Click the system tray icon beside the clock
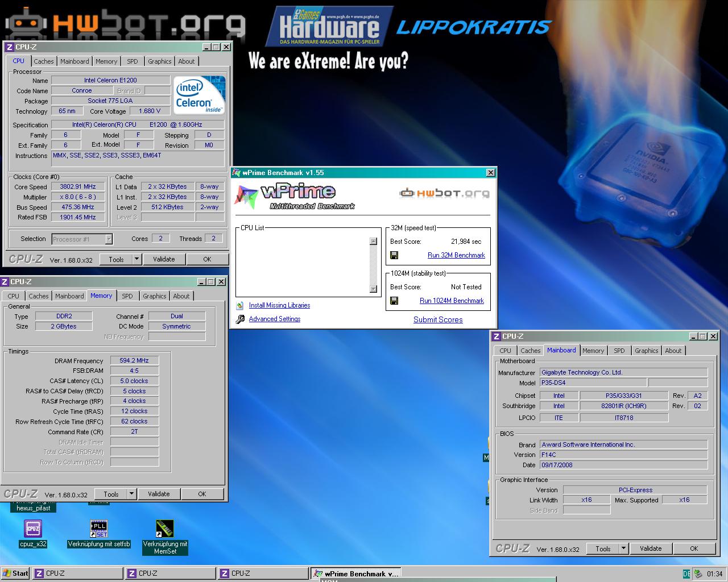The image size is (728, 582). point(698,573)
